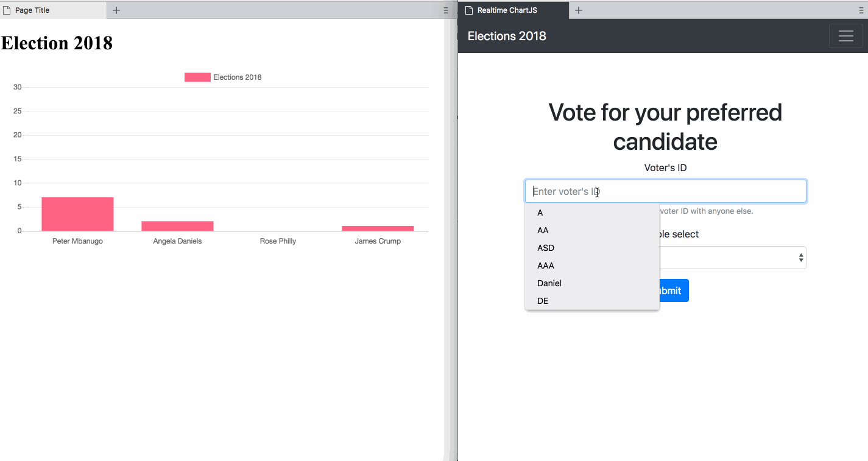The width and height of the screenshot is (868, 461).
Task: Choose "Daniel" from voter ID suggestions
Action: point(549,283)
